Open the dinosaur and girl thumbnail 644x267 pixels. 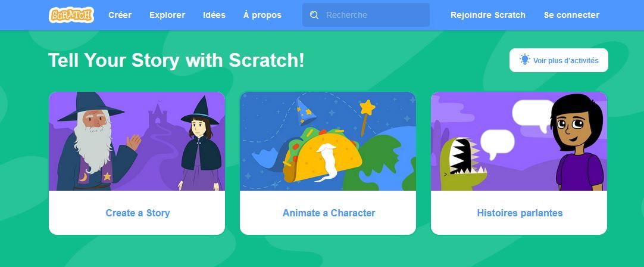pyautogui.click(x=519, y=141)
